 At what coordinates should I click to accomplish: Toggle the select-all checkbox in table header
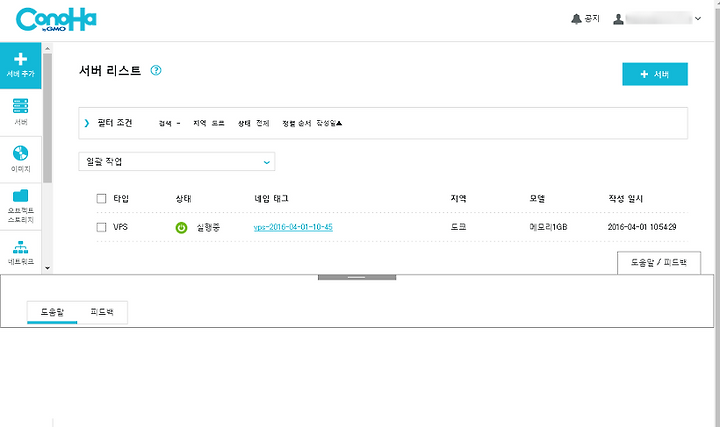point(101,198)
